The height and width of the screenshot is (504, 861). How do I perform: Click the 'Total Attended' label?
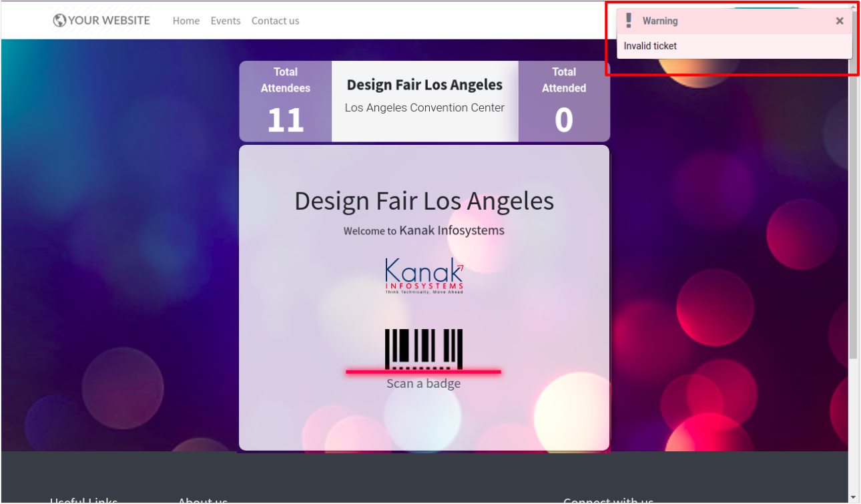click(564, 79)
